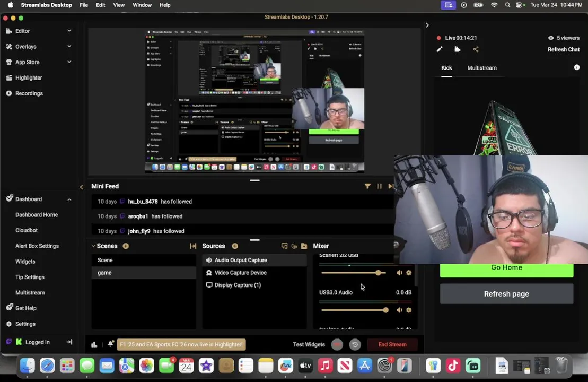Open Settings in the sidebar

pyautogui.click(x=25, y=324)
